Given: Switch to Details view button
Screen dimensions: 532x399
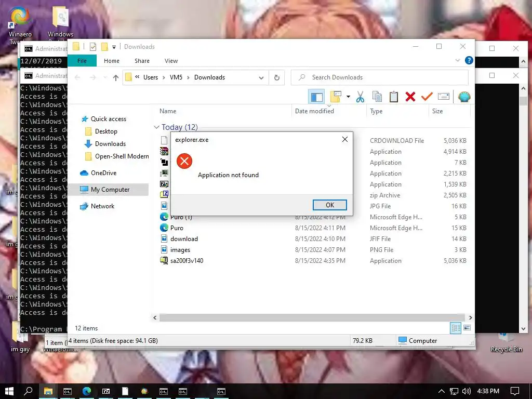Looking at the screenshot, I should [455, 328].
